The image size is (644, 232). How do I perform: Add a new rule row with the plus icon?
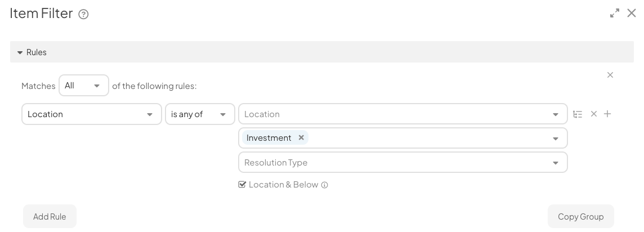pyautogui.click(x=607, y=114)
